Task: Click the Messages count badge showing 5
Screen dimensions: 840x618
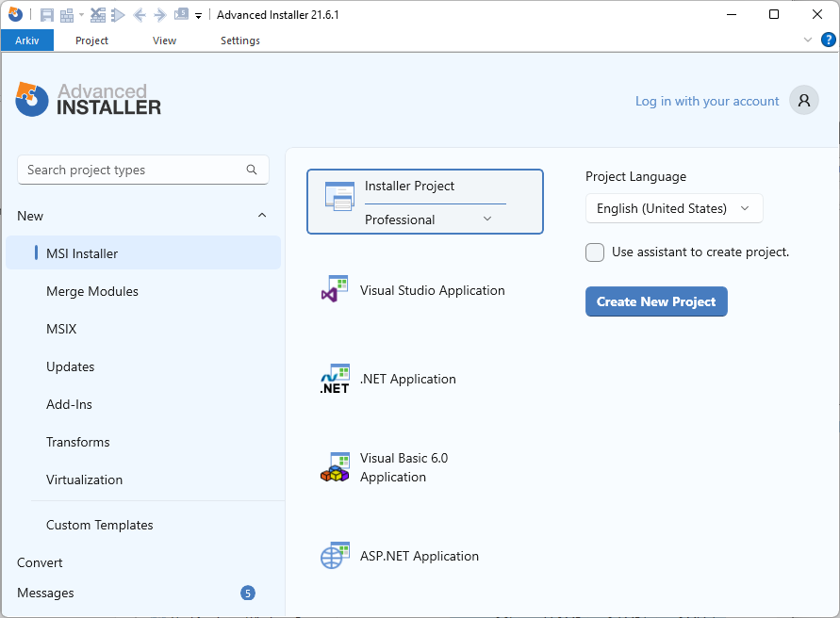Action: (x=248, y=593)
